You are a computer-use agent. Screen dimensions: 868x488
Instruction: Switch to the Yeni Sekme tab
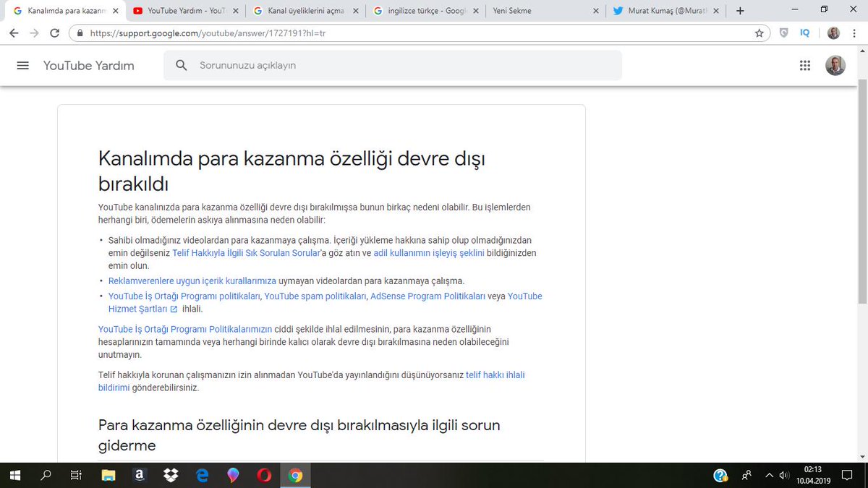pyautogui.click(x=545, y=11)
